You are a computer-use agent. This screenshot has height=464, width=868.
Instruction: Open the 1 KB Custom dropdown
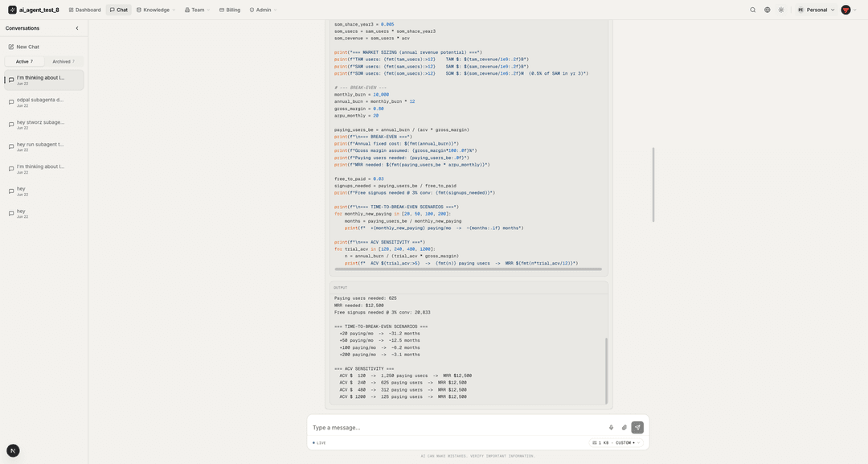[x=616, y=443]
